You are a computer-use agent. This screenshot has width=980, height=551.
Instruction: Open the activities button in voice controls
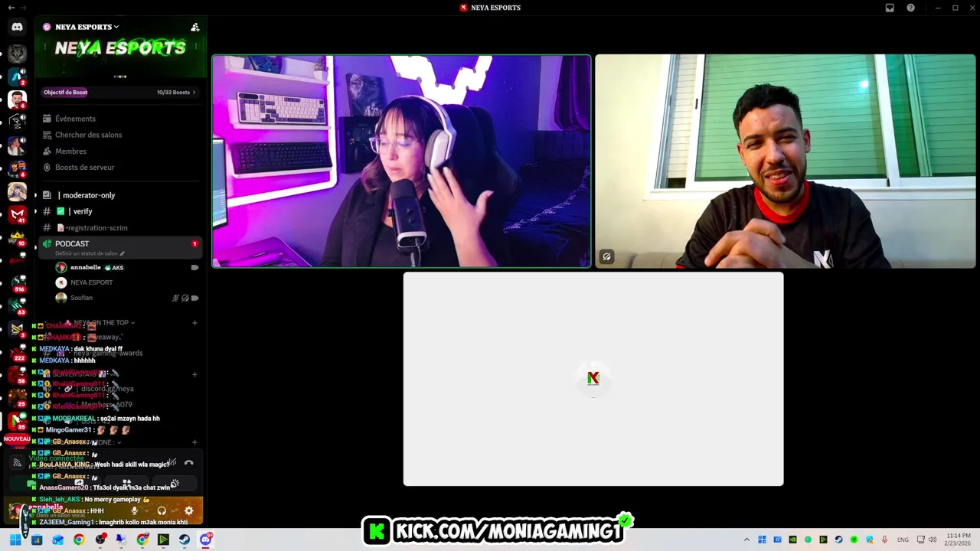(126, 484)
